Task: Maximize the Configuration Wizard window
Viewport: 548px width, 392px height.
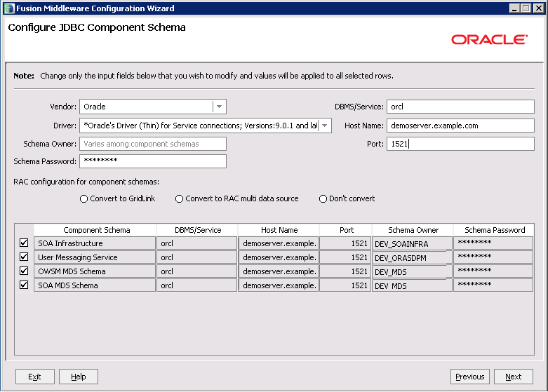Action: pyautogui.click(x=526, y=8)
